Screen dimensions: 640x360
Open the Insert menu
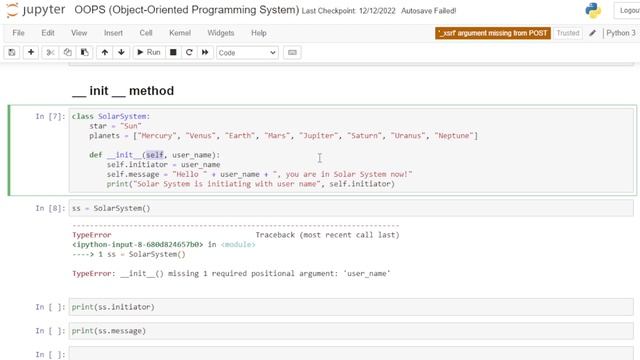(113, 33)
